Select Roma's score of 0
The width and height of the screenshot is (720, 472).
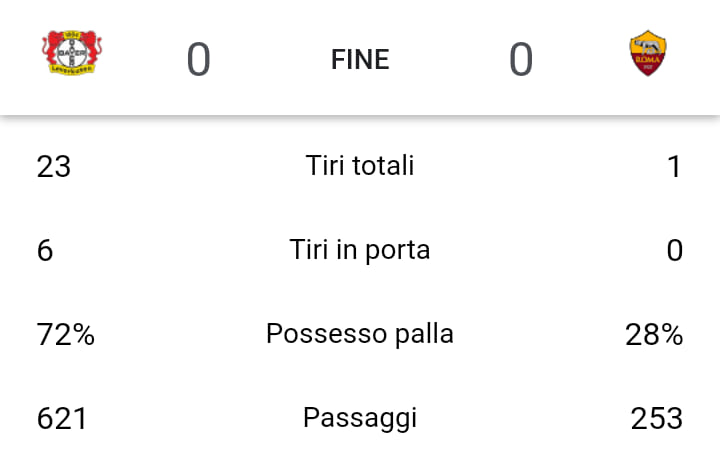pyautogui.click(x=520, y=60)
